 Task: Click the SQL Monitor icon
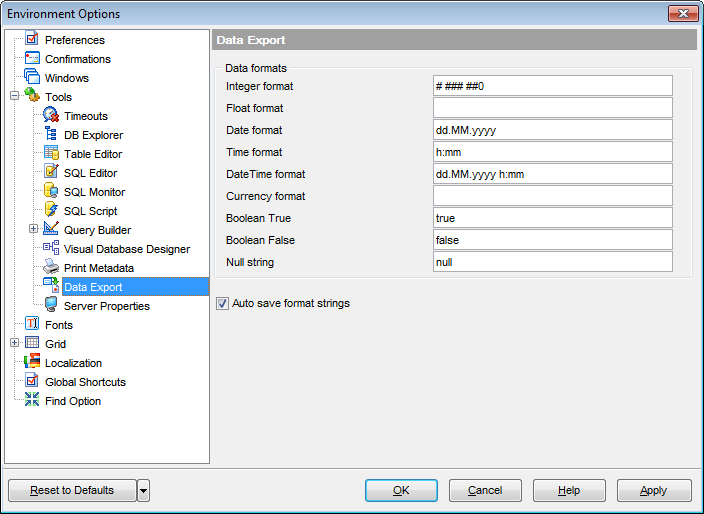[x=51, y=192]
